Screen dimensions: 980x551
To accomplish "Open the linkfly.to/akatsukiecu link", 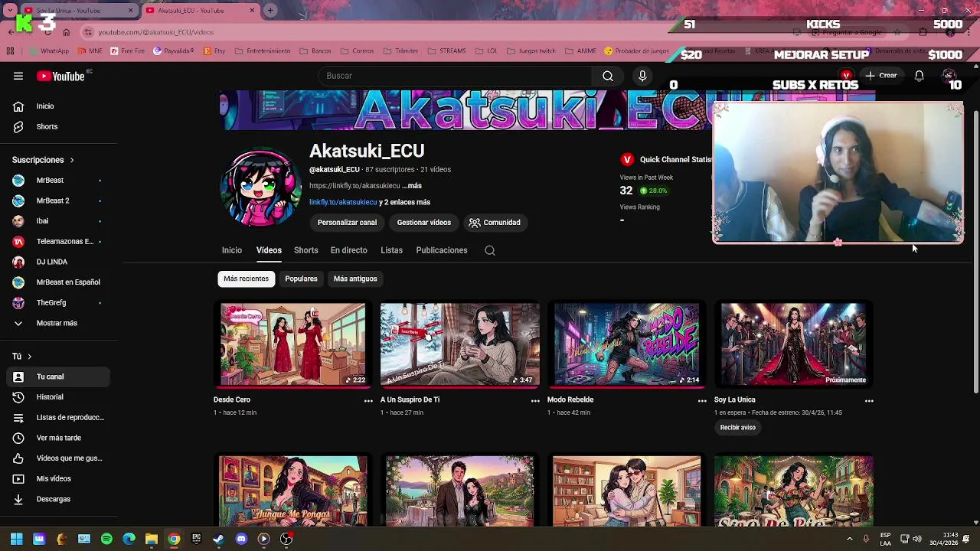I will point(343,202).
